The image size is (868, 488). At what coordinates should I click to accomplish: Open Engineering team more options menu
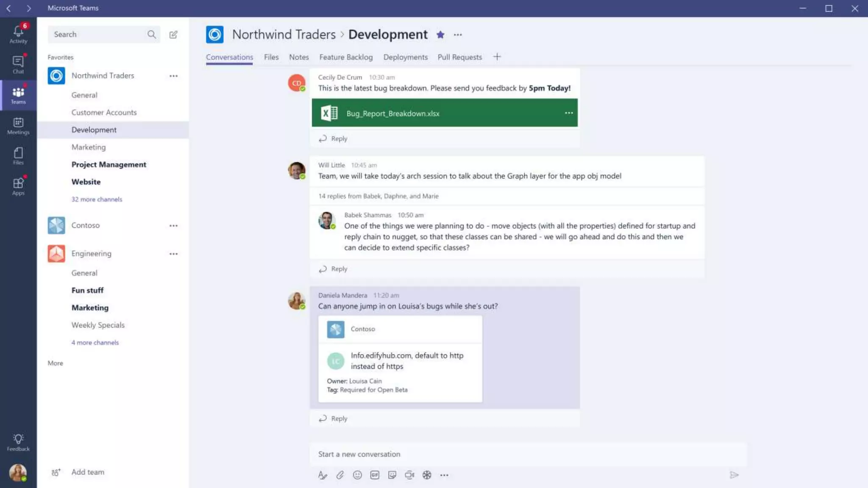(173, 254)
